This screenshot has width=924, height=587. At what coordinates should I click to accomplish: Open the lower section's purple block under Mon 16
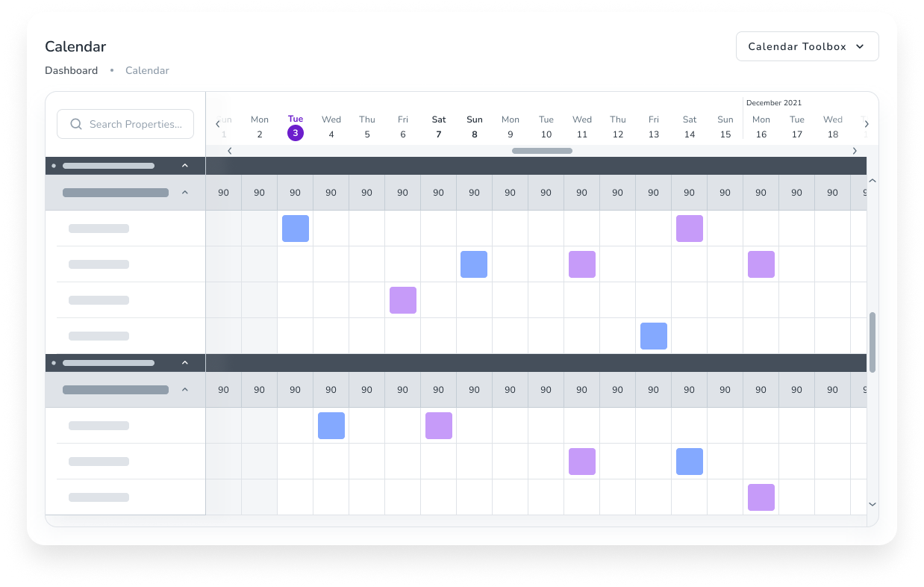[x=761, y=497]
